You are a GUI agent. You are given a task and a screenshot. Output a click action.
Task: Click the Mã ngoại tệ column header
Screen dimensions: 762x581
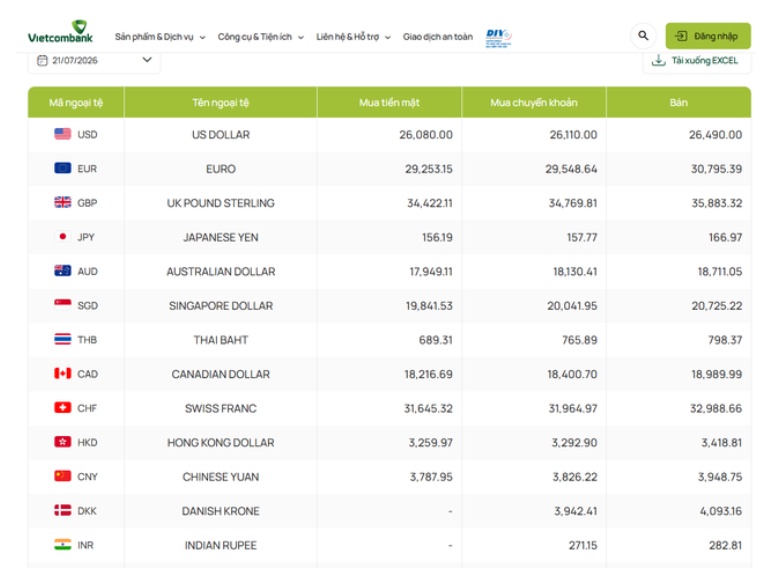click(76, 103)
